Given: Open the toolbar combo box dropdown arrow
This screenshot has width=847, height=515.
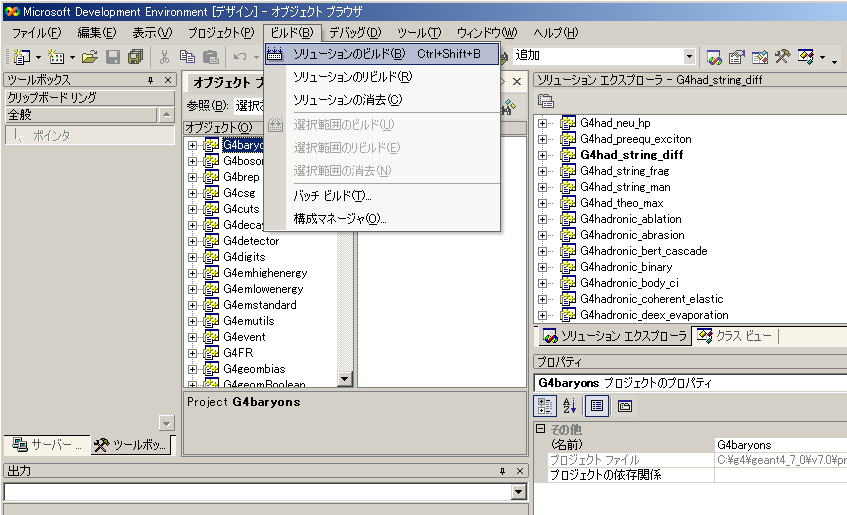Looking at the screenshot, I should point(689,56).
